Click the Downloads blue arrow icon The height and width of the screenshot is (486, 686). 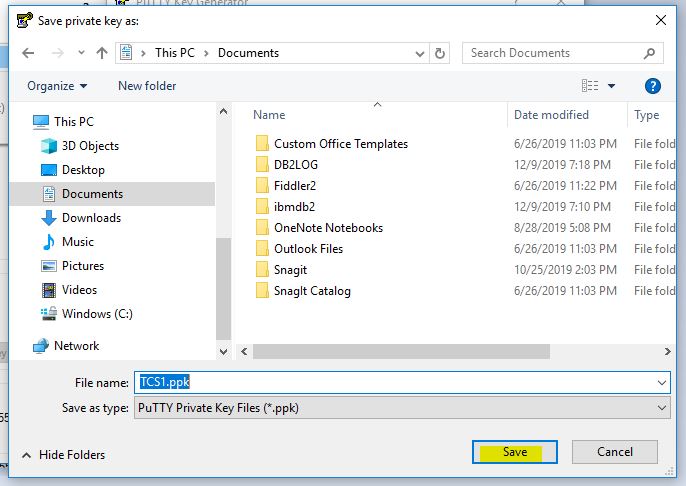[x=49, y=218]
